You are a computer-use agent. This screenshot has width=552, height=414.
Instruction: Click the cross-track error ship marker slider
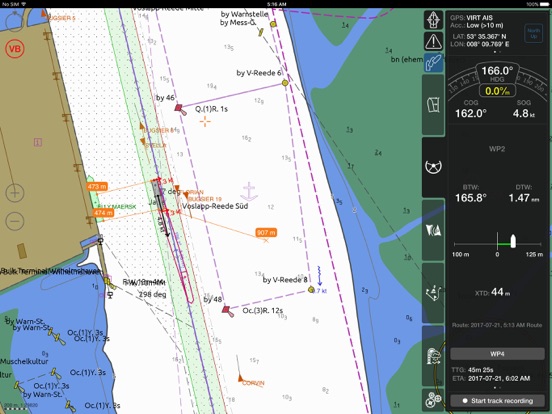click(x=513, y=242)
